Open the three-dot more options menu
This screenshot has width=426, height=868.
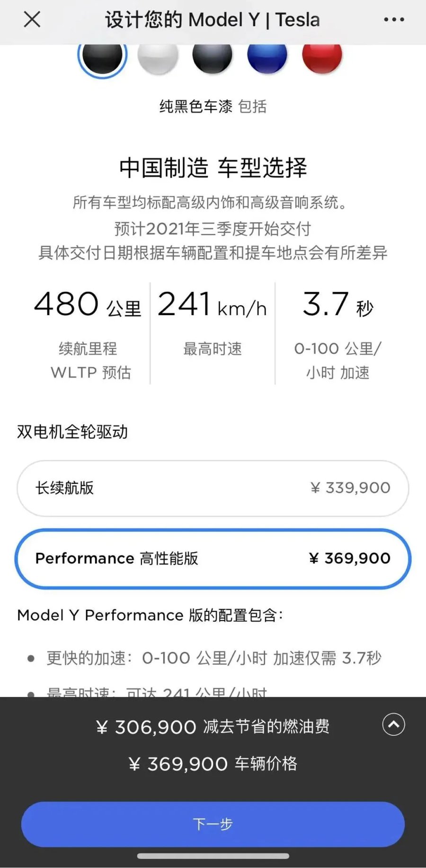tap(394, 20)
